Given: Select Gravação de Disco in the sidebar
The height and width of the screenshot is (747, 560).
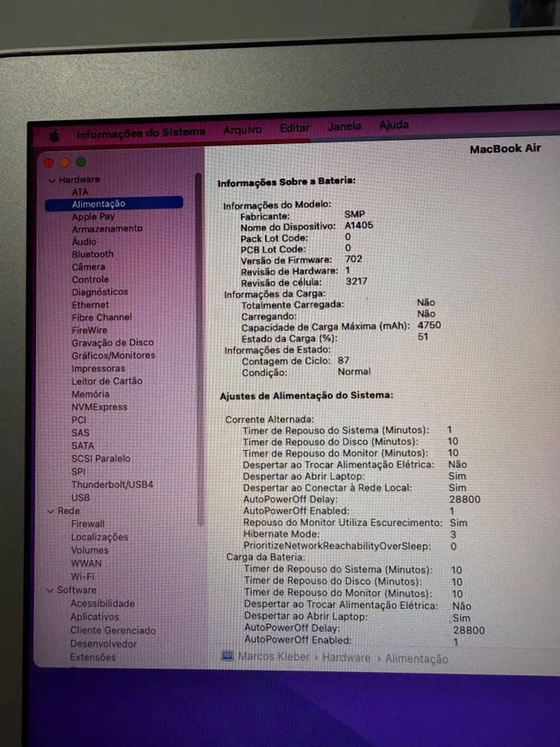Looking at the screenshot, I should 113,343.
